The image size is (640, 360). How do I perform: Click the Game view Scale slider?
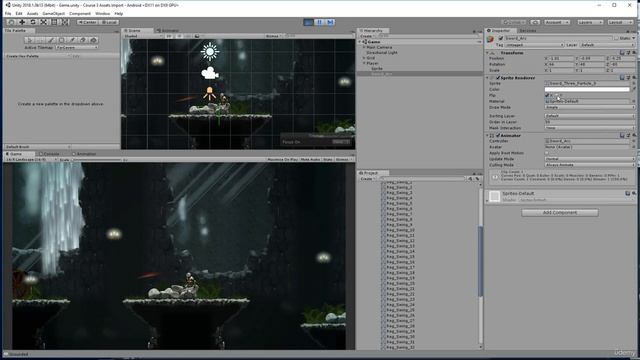click(x=97, y=160)
